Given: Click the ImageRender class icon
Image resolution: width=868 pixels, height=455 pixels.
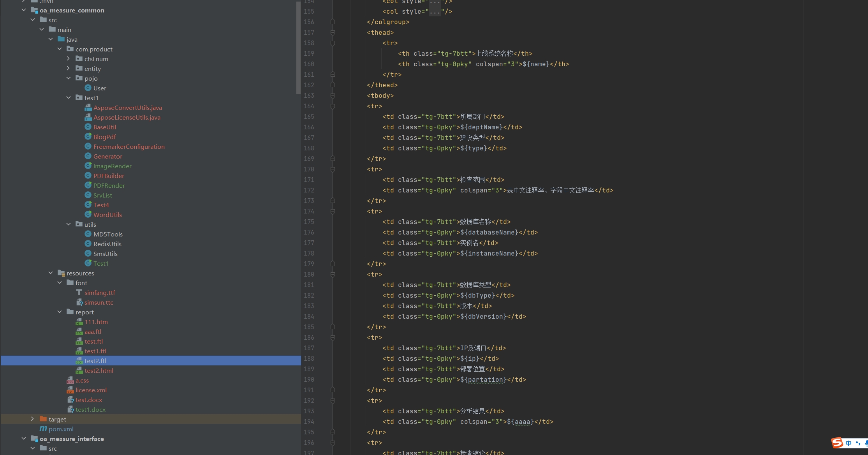Looking at the screenshot, I should 88,166.
